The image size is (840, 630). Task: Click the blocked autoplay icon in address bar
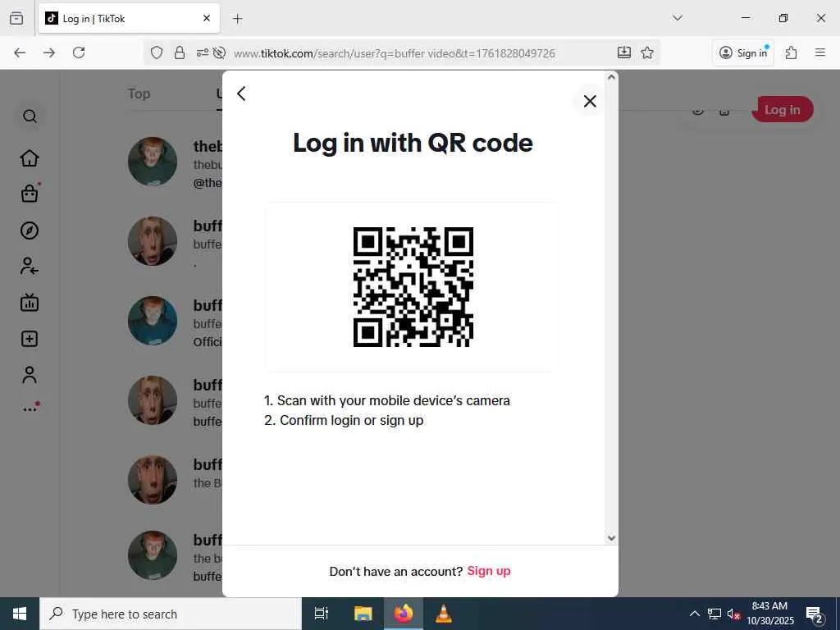pyautogui.click(x=219, y=52)
